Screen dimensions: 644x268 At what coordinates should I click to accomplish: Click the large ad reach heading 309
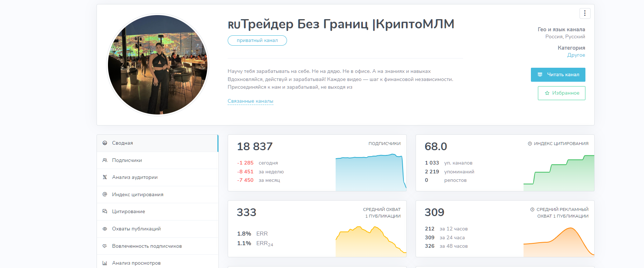coord(434,212)
